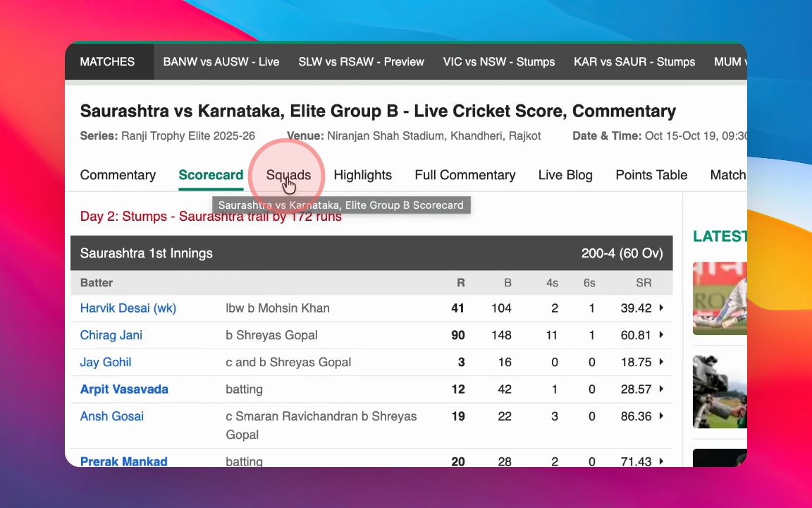This screenshot has width=812, height=508.
Task: Open the first latest news thumbnail
Action: [x=720, y=298]
